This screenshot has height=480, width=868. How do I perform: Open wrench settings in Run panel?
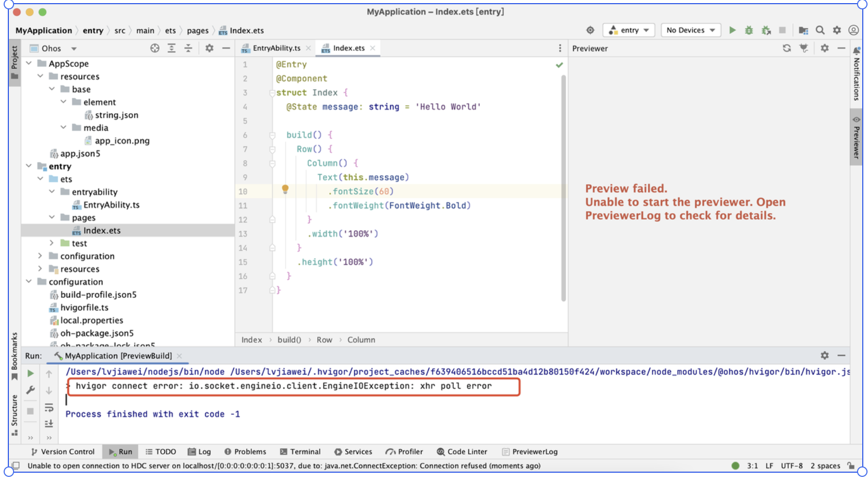[x=31, y=390]
